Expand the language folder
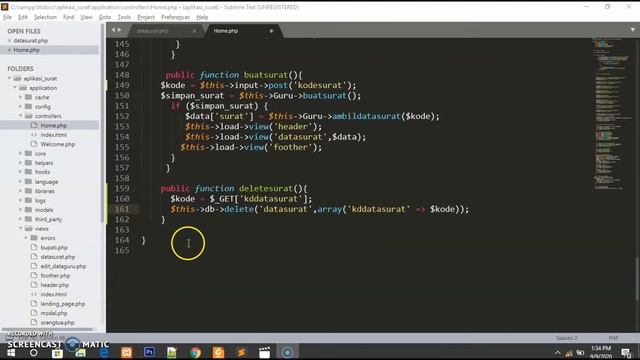This screenshot has height=360, width=640. point(20,182)
